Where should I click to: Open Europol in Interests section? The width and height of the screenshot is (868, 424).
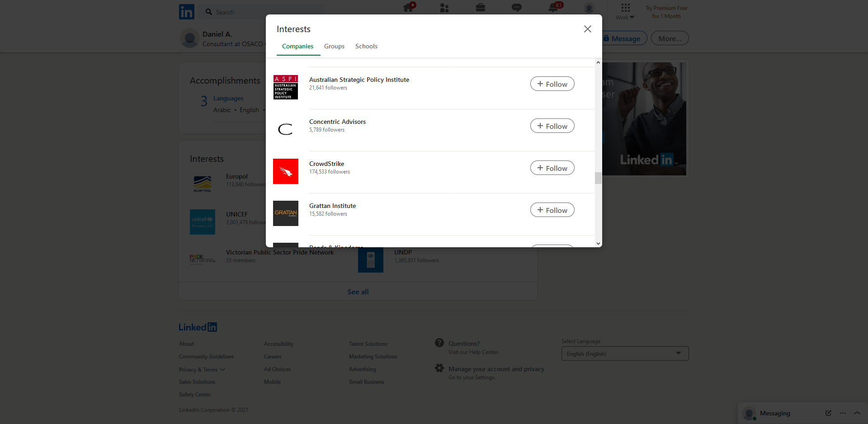tap(237, 176)
